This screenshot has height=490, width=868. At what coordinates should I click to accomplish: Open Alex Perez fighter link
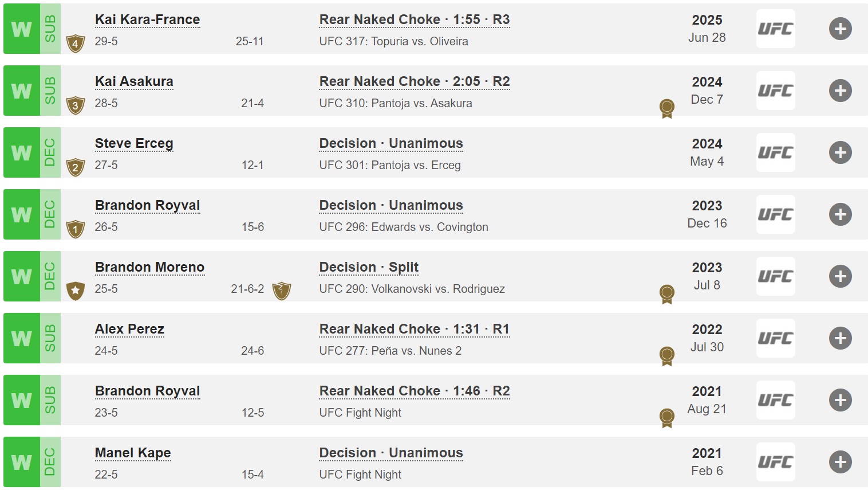(129, 329)
